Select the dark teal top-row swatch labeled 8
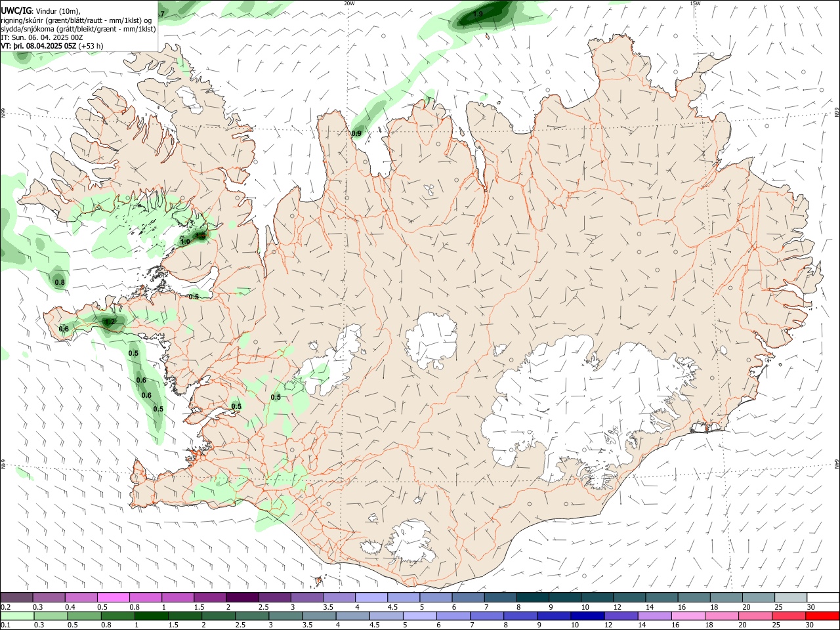The width and height of the screenshot is (840, 630). coord(532,597)
